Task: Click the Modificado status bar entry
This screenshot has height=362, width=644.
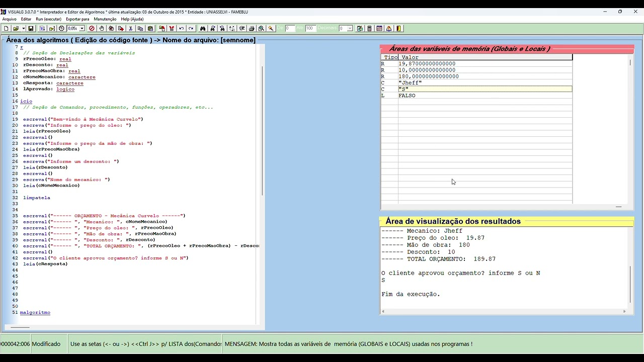Action: click(46, 344)
